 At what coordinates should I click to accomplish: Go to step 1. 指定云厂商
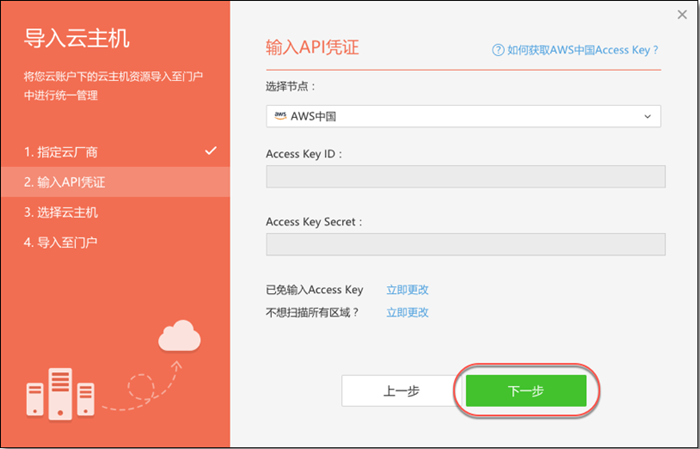[62, 152]
